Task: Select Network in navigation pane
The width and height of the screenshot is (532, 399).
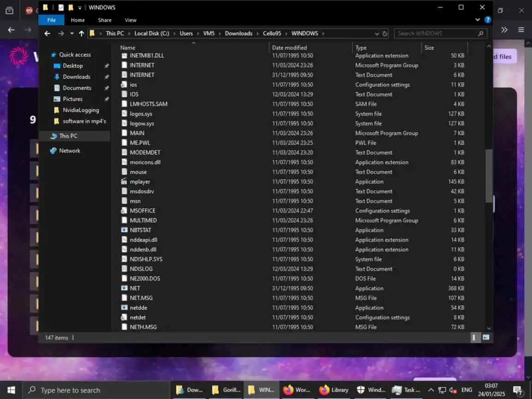Action: 70,151
